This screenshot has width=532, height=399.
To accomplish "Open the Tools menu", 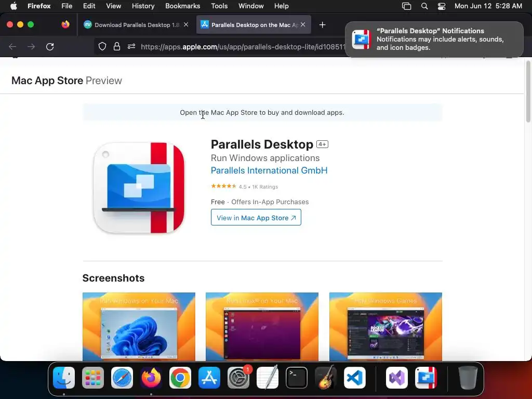I will click(x=219, y=6).
